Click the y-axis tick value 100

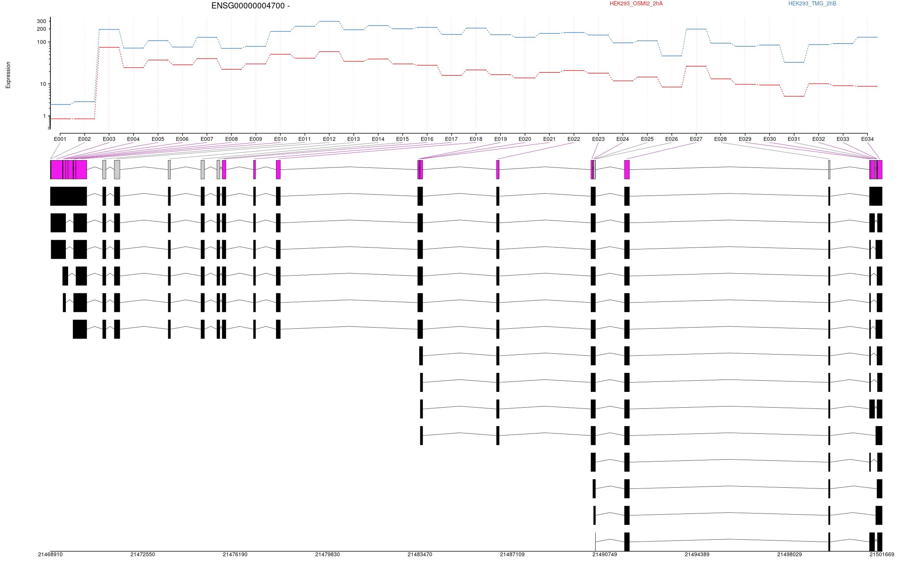pos(41,42)
